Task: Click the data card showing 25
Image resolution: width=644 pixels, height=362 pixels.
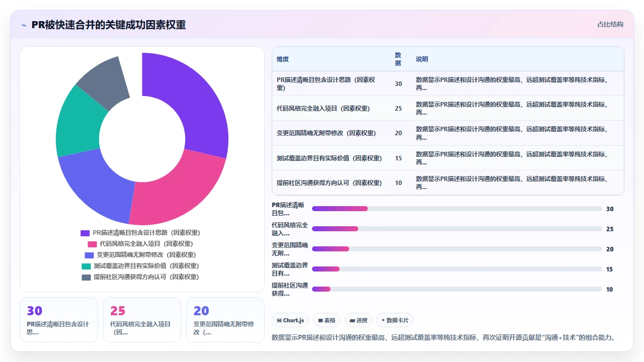Action: coord(142,320)
